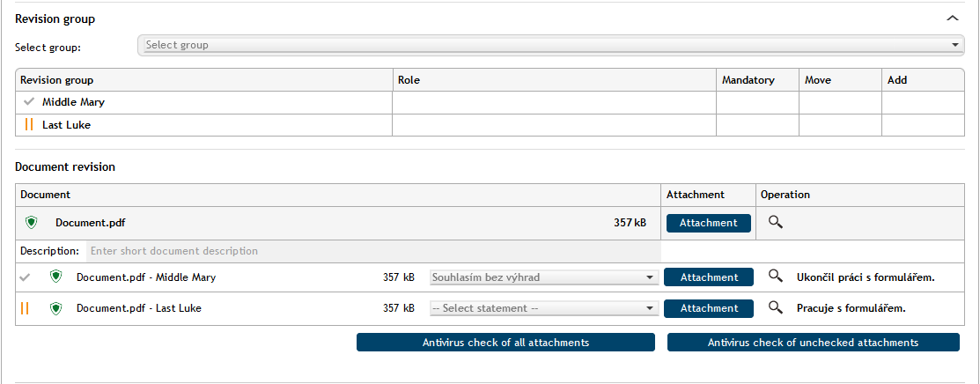Click orange pause icon in Last Luke document row
980x384 pixels.
(x=25, y=308)
